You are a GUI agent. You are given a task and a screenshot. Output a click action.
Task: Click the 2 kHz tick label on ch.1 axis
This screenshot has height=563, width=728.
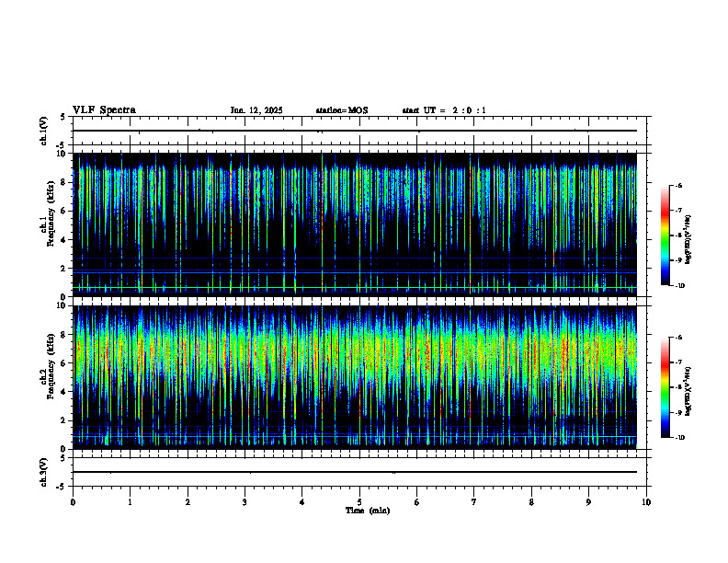coord(64,268)
